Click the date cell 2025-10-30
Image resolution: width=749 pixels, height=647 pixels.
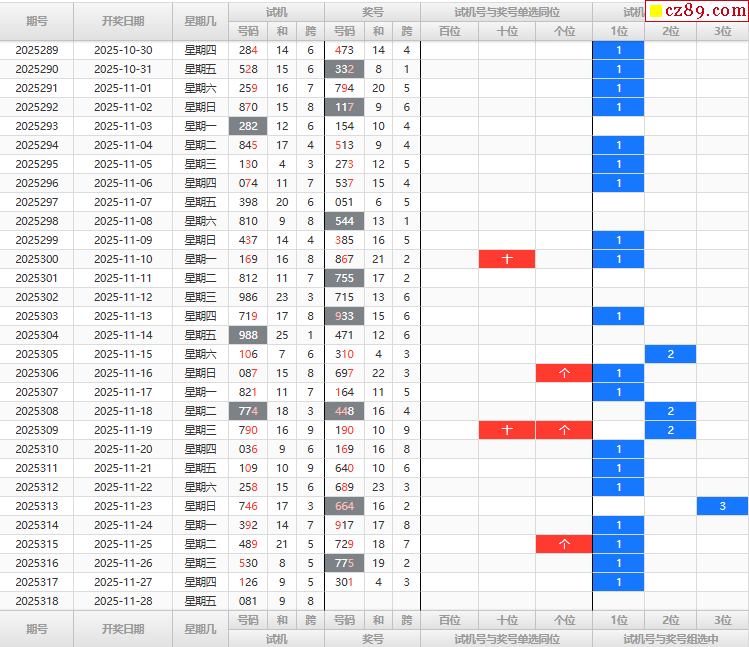[123, 50]
